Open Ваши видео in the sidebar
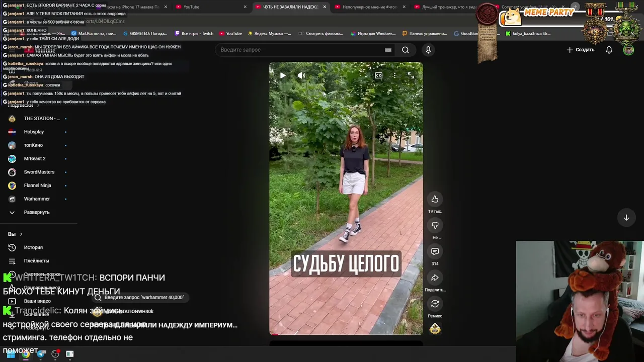644x362 pixels. pyautogui.click(x=38, y=301)
